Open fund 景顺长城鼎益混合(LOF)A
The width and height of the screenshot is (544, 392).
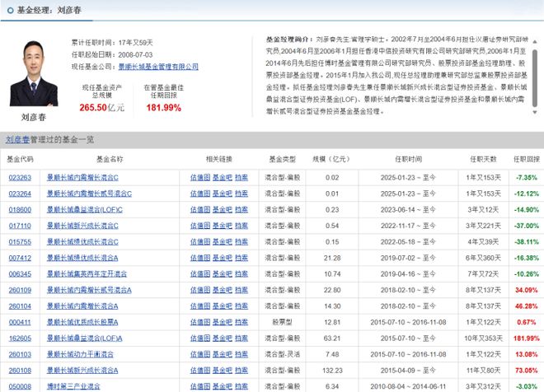[x=85, y=338]
